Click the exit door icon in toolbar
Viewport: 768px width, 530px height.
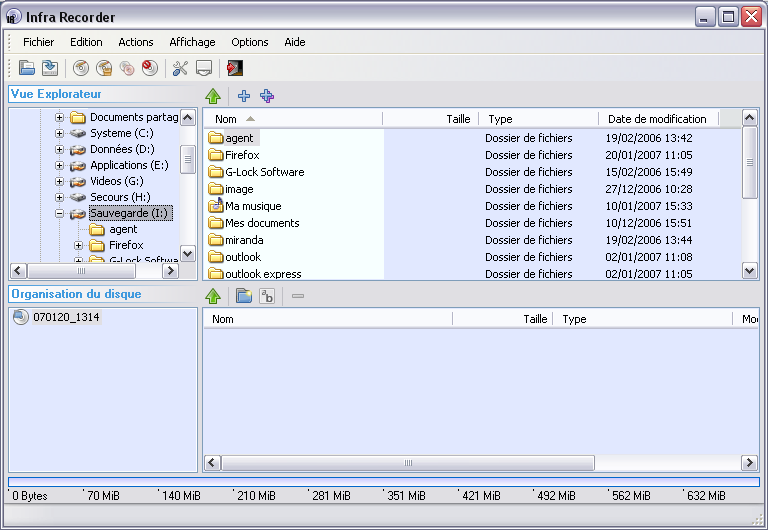tap(235, 68)
